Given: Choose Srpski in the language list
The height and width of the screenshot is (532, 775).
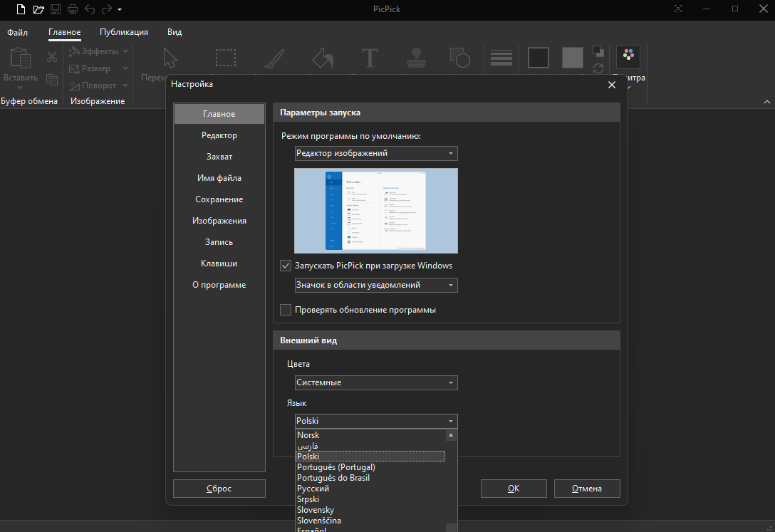Looking at the screenshot, I should [370, 499].
